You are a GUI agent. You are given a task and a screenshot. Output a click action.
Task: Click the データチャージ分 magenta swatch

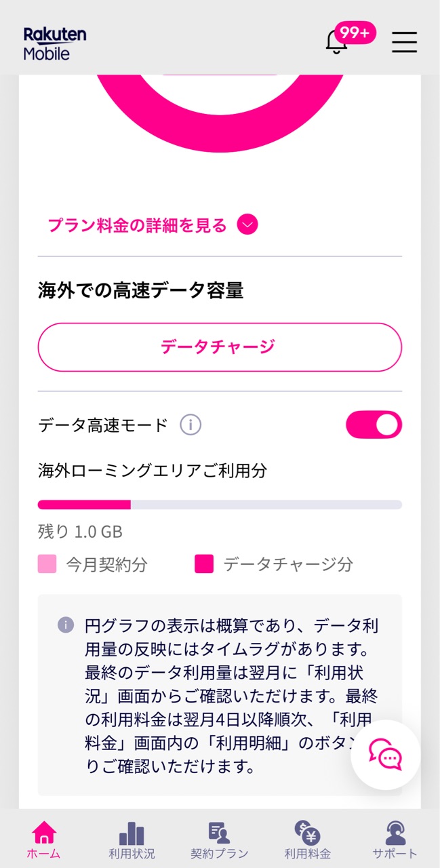pos(204,564)
